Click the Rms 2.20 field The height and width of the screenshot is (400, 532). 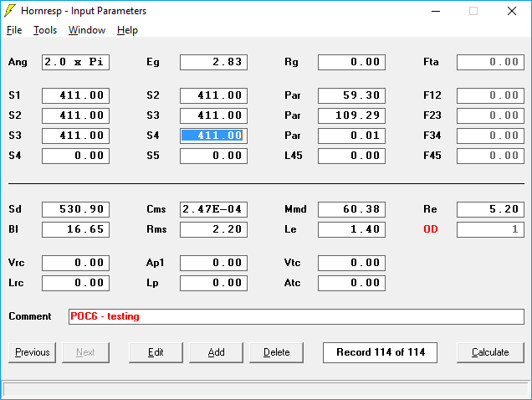pyautogui.click(x=214, y=229)
